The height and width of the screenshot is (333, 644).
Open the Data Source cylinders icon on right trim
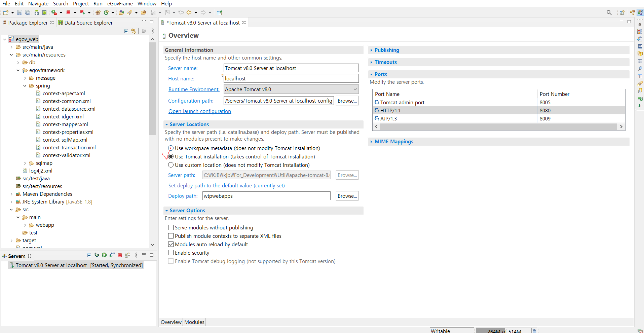640,54
